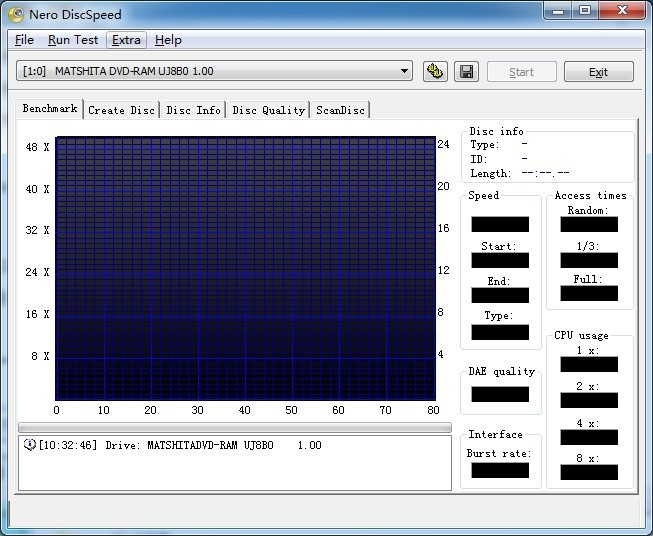Screen dimensions: 653x536
Task: Go to the Disc Info tab
Action: (x=193, y=110)
